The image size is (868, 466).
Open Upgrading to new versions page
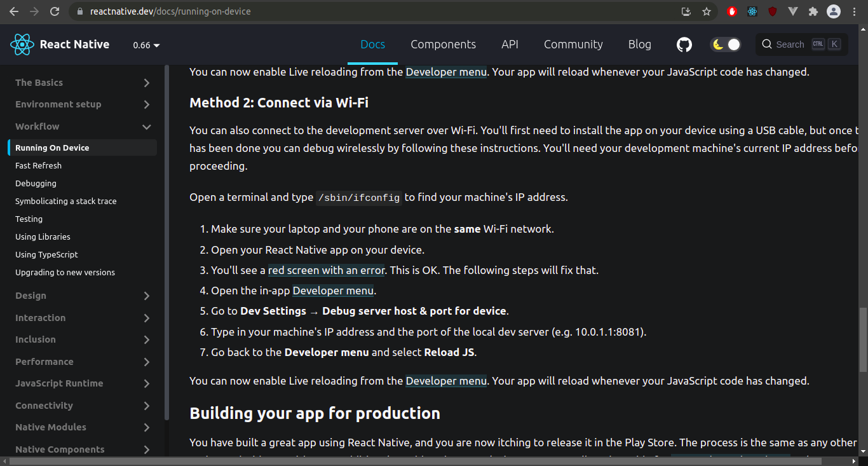point(65,272)
